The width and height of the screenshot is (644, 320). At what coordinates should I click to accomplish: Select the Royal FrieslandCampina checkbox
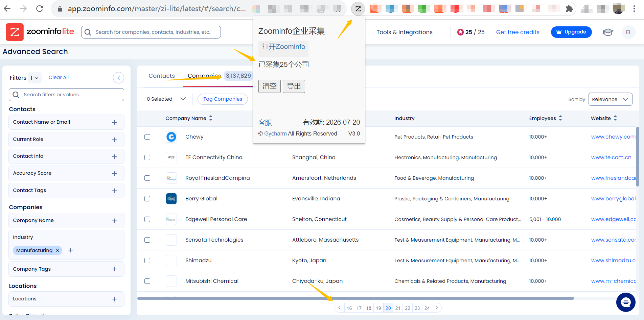147,178
